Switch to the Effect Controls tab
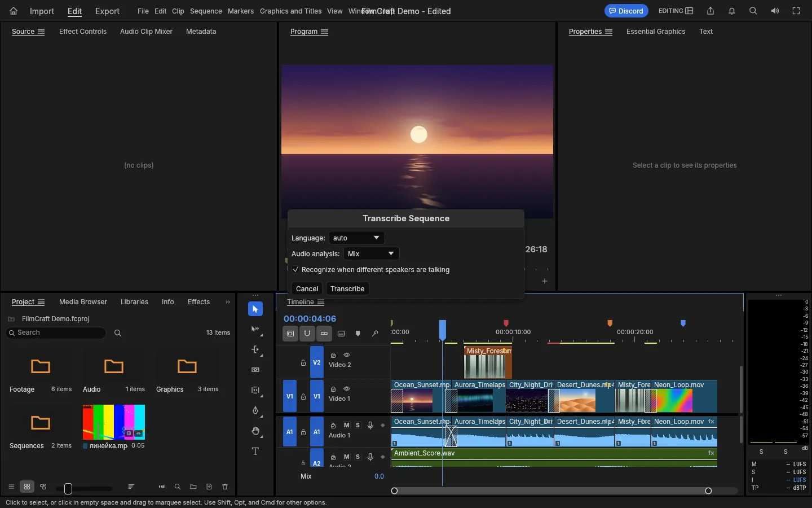The image size is (812, 508). (83, 32)
